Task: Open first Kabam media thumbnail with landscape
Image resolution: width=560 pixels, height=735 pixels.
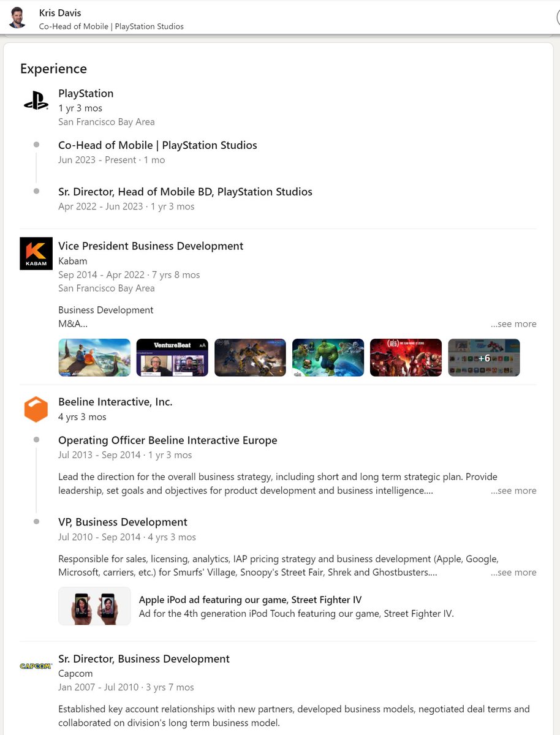Action: pos(94,358)
